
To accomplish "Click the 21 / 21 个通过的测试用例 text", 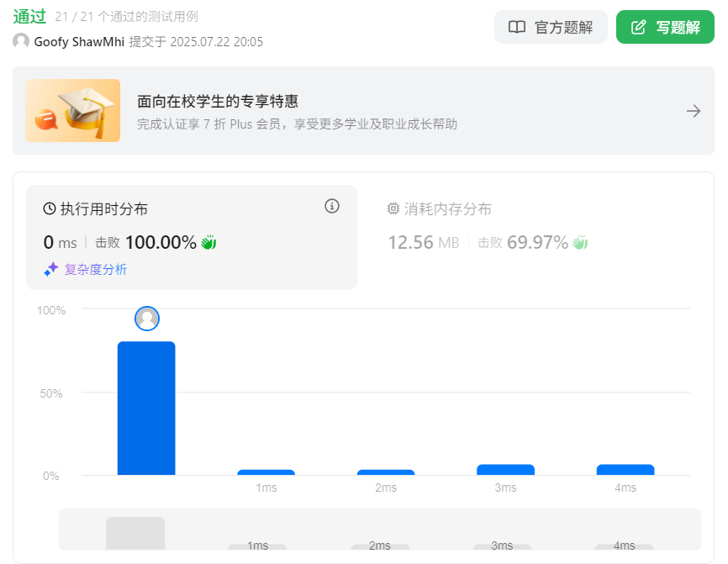I will (x=126, y=17).
